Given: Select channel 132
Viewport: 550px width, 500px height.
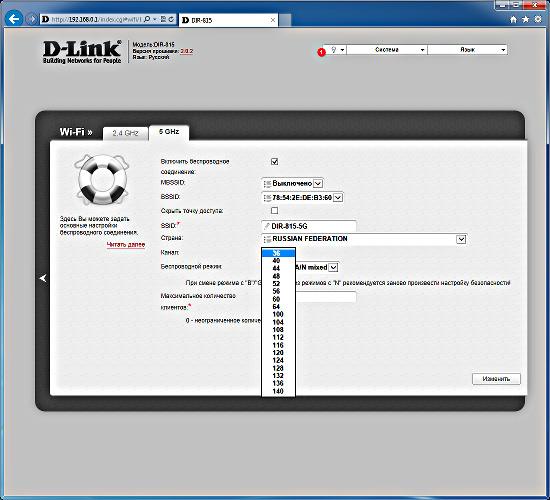Looking at the screenshot, I should 278,375.
